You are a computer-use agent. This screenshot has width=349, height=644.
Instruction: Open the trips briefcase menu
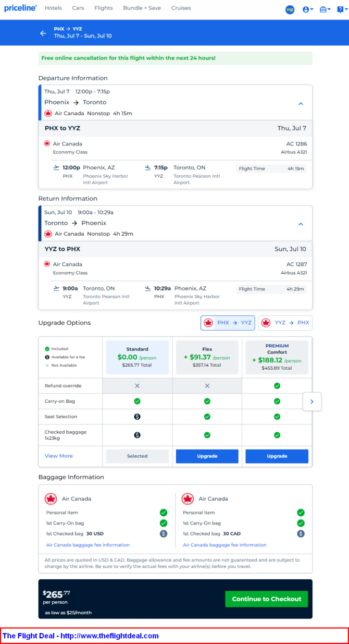(325, 9)
